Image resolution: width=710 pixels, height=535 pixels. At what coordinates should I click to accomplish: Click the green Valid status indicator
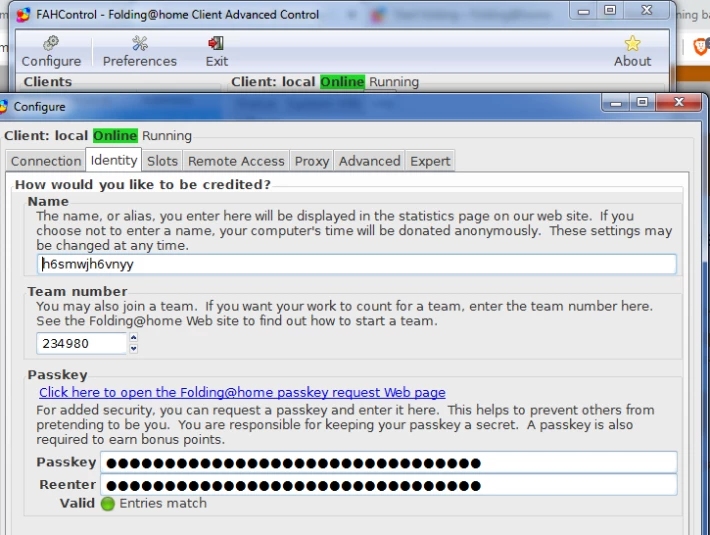(x=108, y=504)
